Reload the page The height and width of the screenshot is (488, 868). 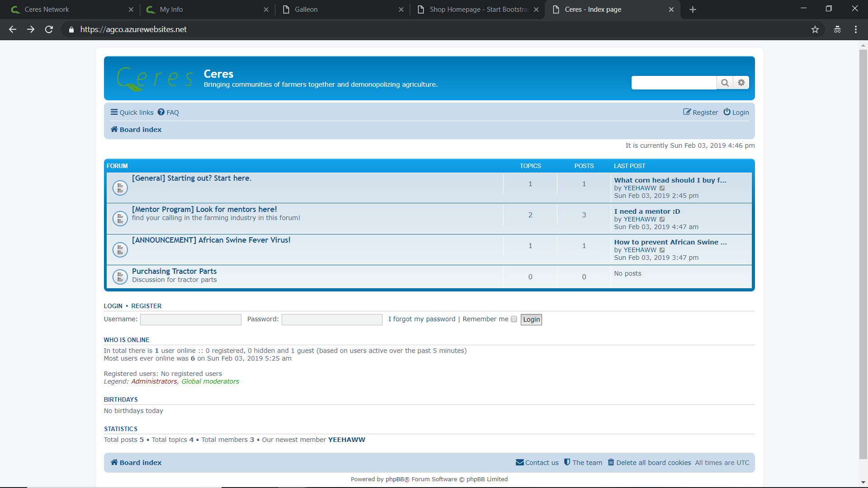(x=49, y=29)
